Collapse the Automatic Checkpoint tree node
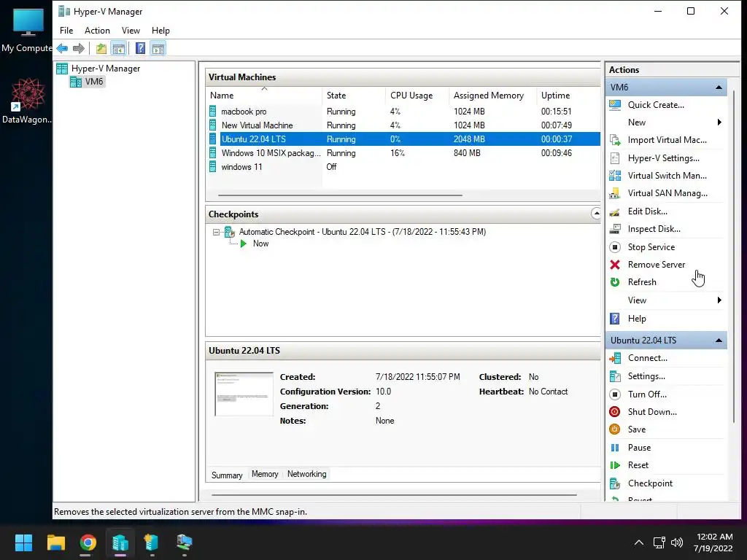The width and height of the screenshot is (747, 560). tap(216, 232)
